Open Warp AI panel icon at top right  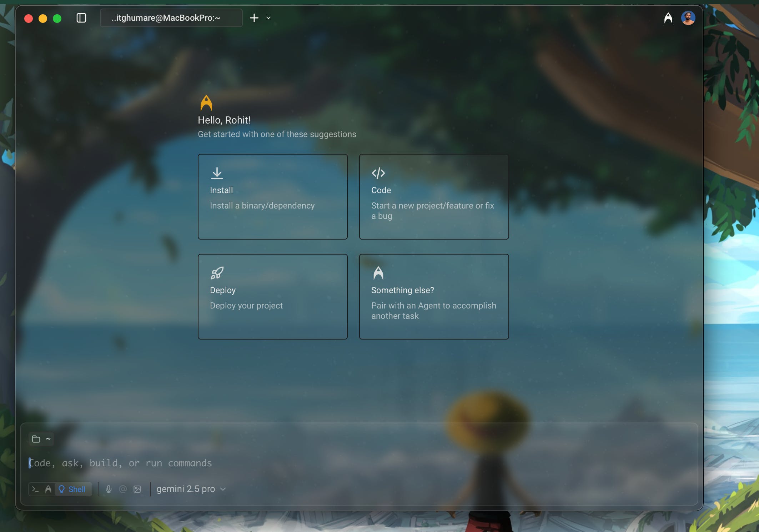[668, 18]
